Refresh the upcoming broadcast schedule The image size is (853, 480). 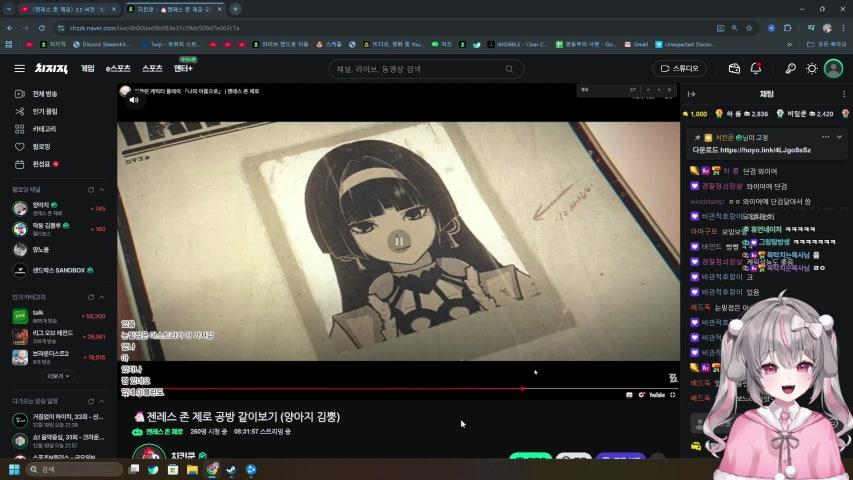91,401
